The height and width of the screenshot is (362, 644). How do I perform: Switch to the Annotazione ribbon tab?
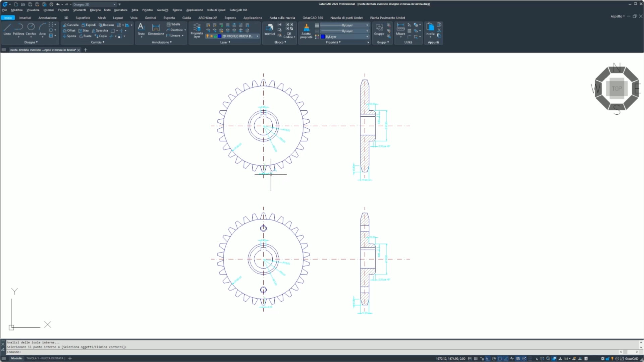(x=47, y=18)
